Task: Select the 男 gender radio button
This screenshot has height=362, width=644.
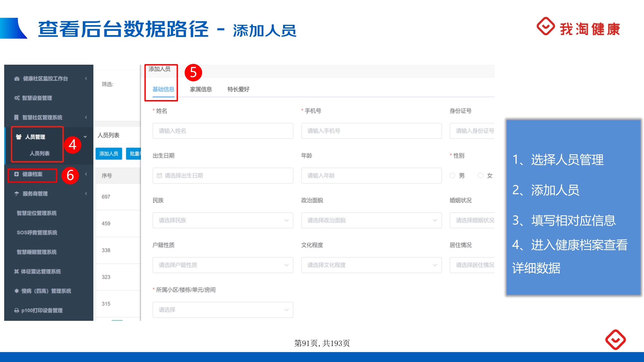Action: pos(452,175)
